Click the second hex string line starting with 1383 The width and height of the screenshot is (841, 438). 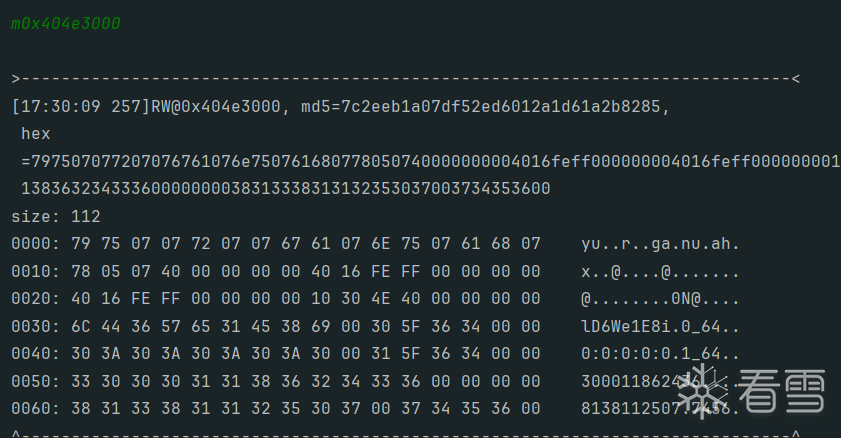pyautogui.click(x=285, y=188)
